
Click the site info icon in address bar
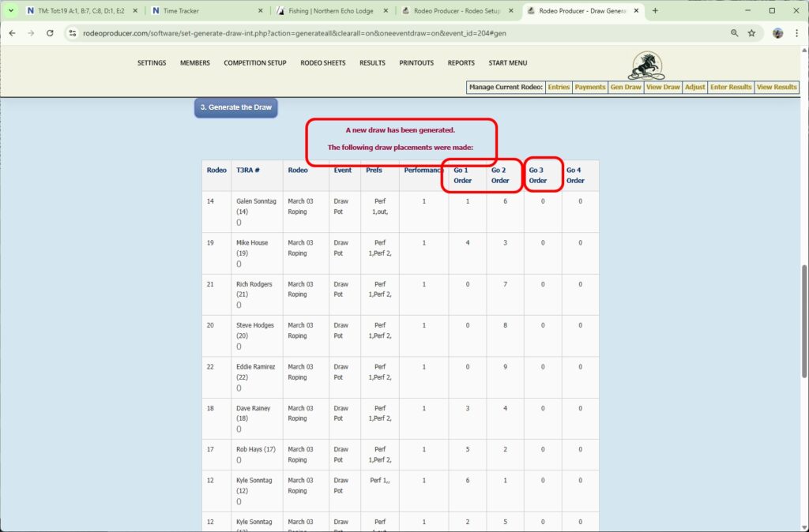pyautogui.click(x=72, y=34)
